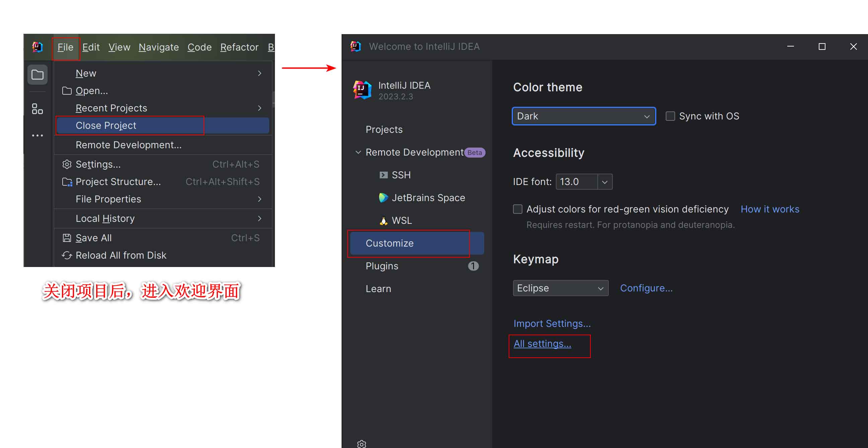Open the Refactor menu
The width and height of the screenshot is (868, 448).
[x=239, y=47]
